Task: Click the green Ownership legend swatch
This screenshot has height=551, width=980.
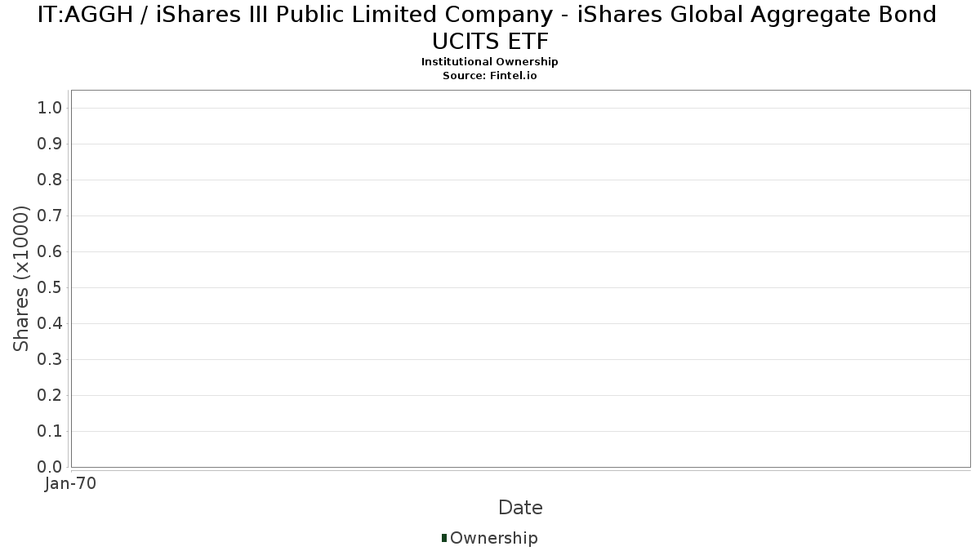Action: point(444,538)
